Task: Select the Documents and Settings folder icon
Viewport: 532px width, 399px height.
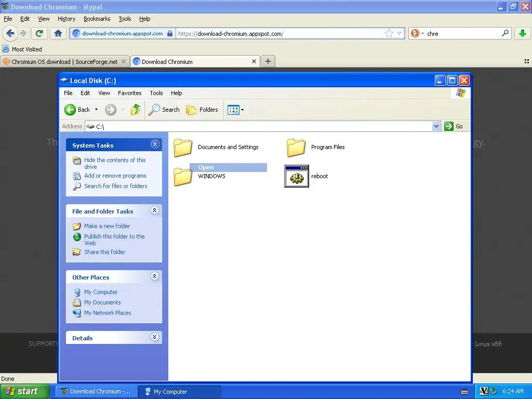Action: (183, 148)
